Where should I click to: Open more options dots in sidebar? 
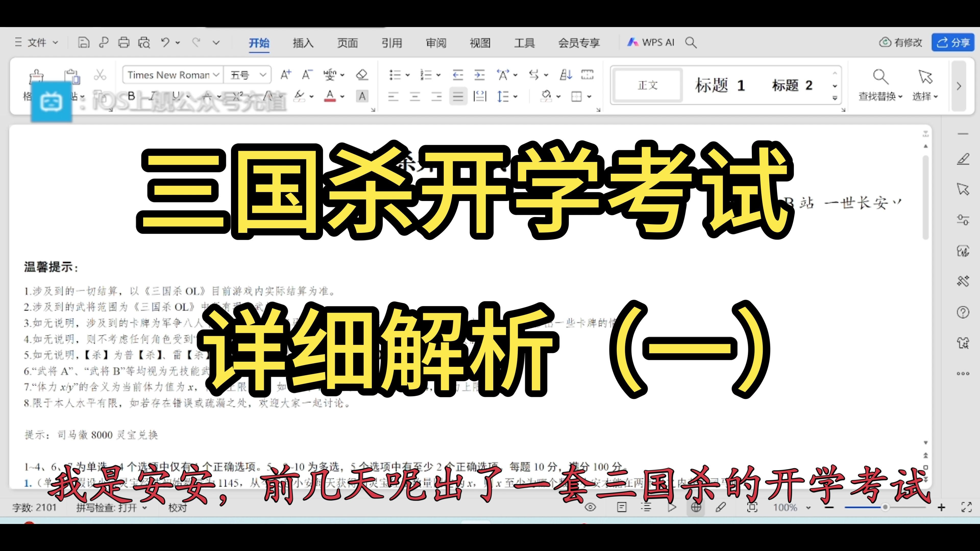click(963, 373)
